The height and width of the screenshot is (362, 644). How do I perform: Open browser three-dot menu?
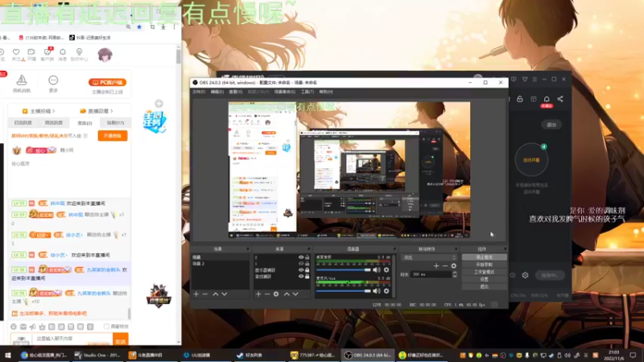pos(174,27)
